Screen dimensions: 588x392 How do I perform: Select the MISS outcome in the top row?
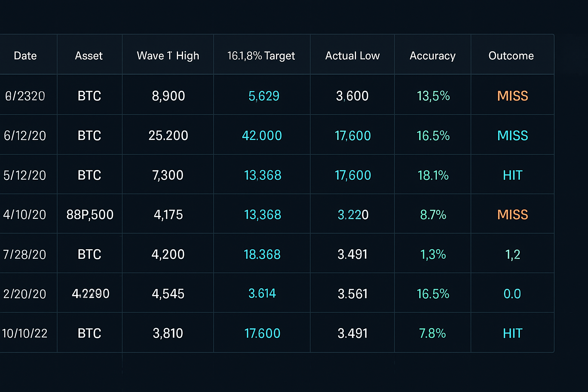click(x=513, y=96)
